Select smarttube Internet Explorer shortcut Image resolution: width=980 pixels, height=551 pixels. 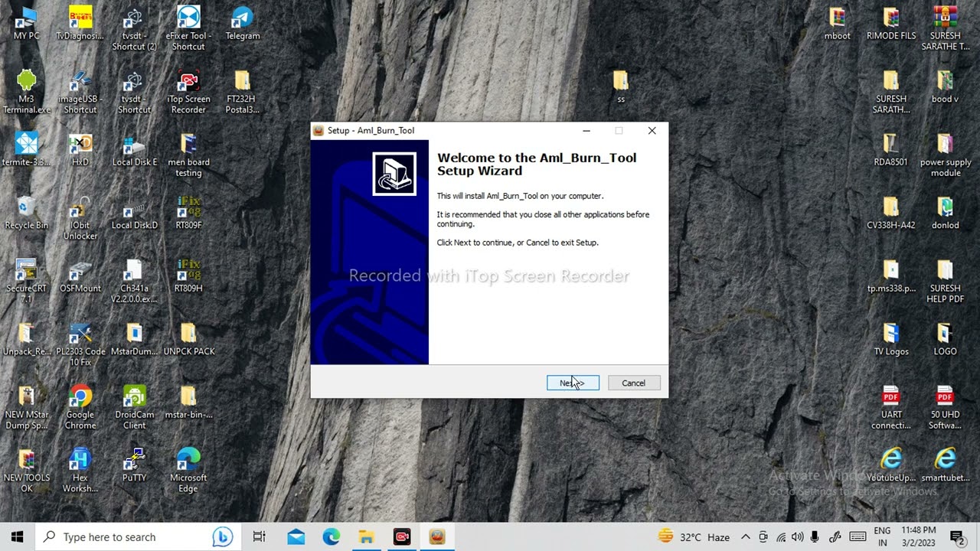point(945,465)
